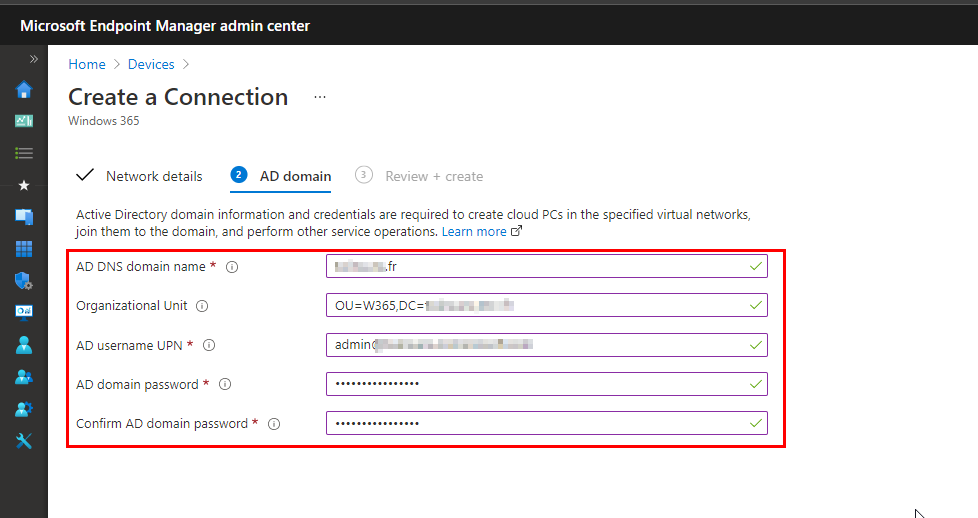Screen dimensions: 978x518
Task: Open the more options ellipsis
Action: pos(320,97)
